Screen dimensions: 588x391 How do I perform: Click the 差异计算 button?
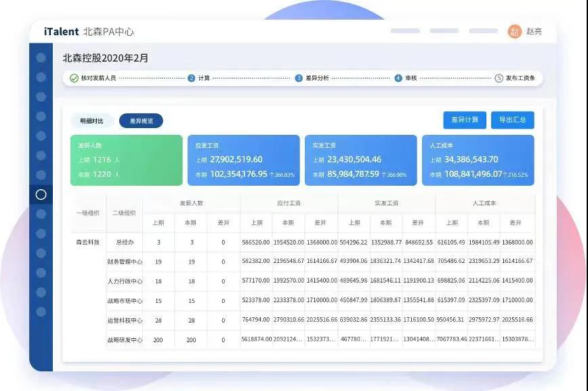465,120
